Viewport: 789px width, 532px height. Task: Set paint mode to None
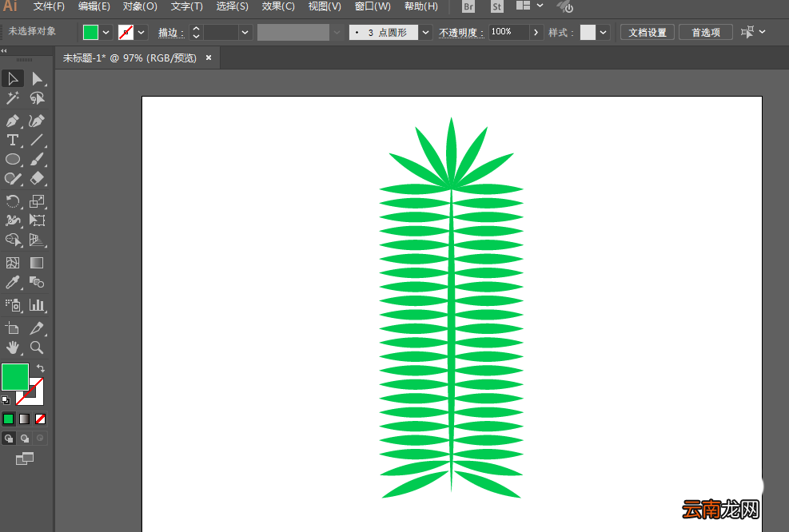[40, 419]
